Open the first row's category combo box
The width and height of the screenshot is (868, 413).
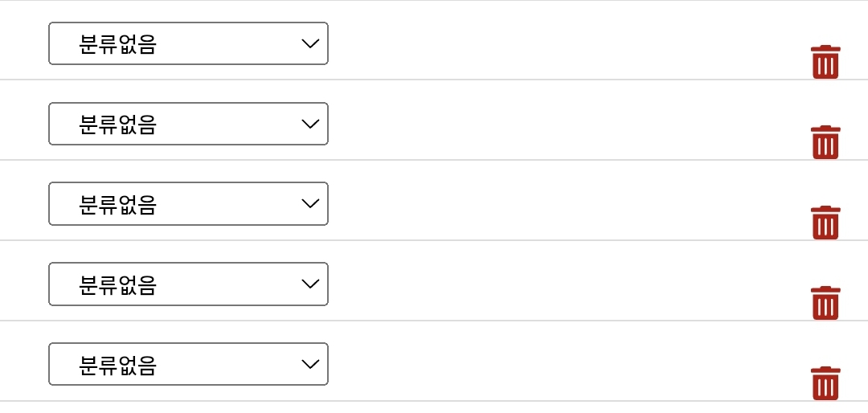(188, 43)
